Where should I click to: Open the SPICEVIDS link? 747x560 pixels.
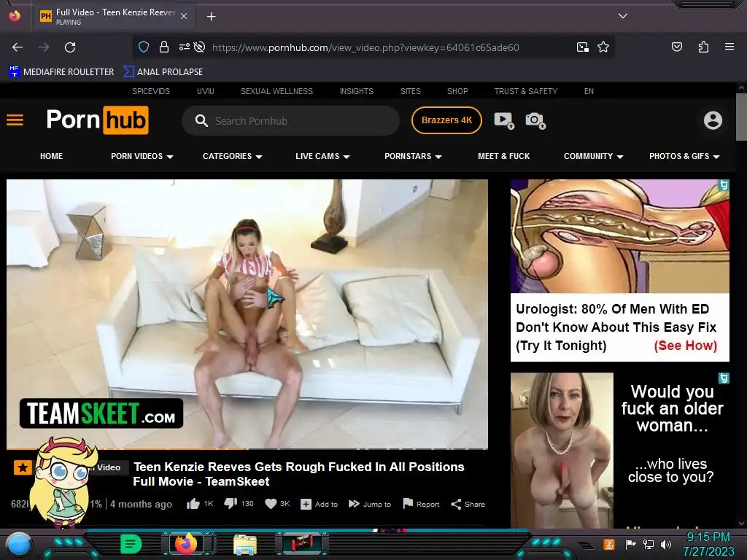pyautogui.click(x=150, y=91)
